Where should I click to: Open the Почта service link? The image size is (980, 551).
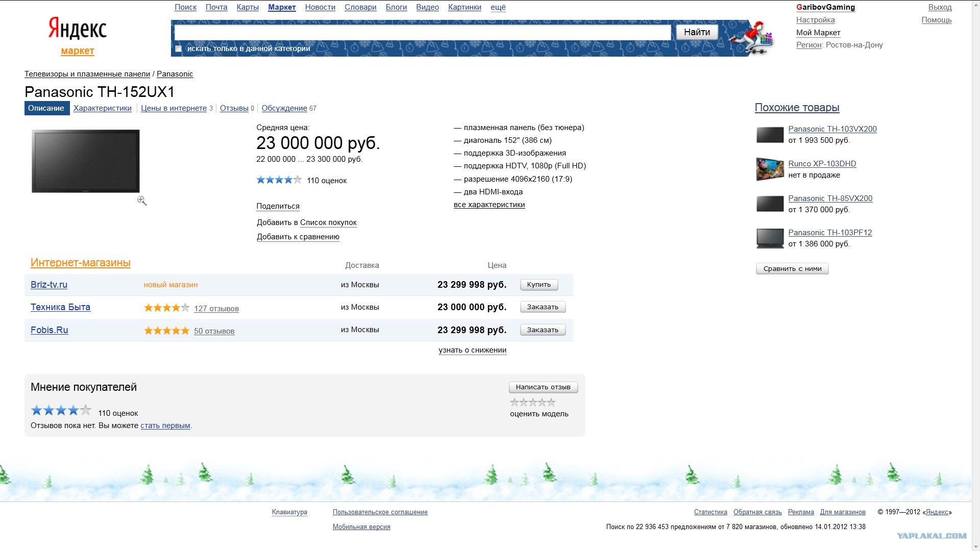[216, 7]
